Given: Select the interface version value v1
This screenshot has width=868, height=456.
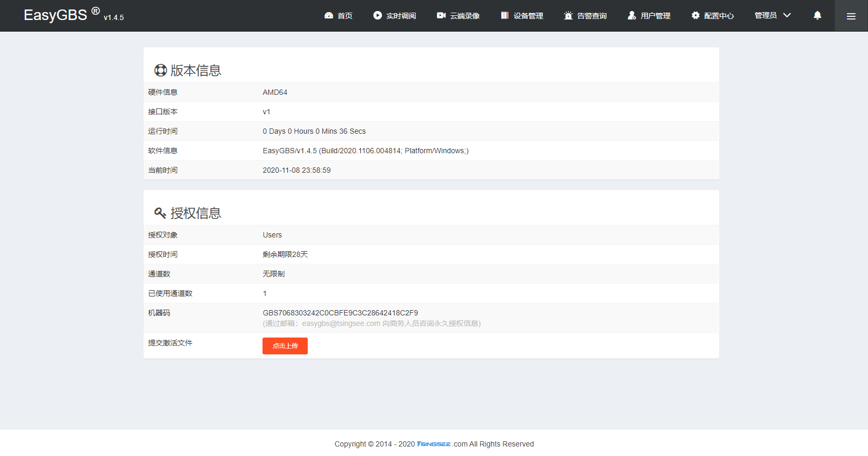Looking at the screenshot, I should tap(267, 112).
